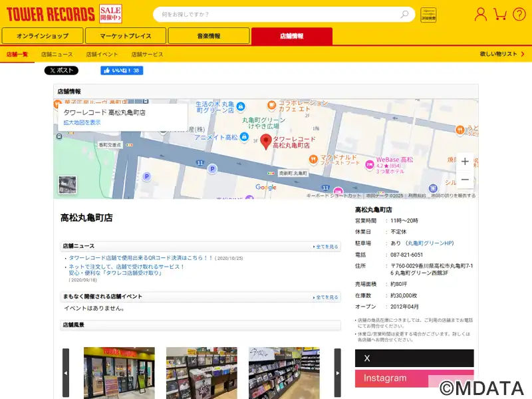Open the QRコード決済 news link
The width and height of the screenshot is (532, 399).
tap(141, 258)
